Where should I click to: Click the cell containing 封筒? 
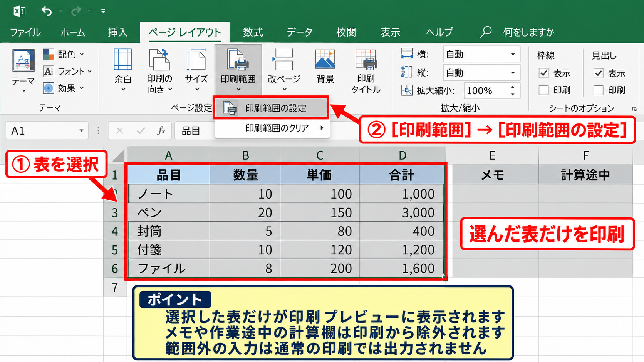tap(169, 231)
